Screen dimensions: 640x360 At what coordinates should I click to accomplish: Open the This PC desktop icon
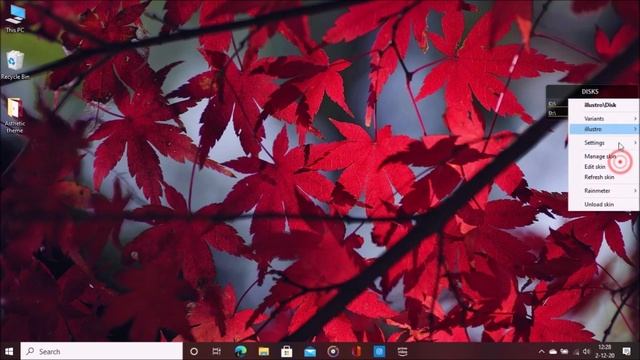[15, 18]
